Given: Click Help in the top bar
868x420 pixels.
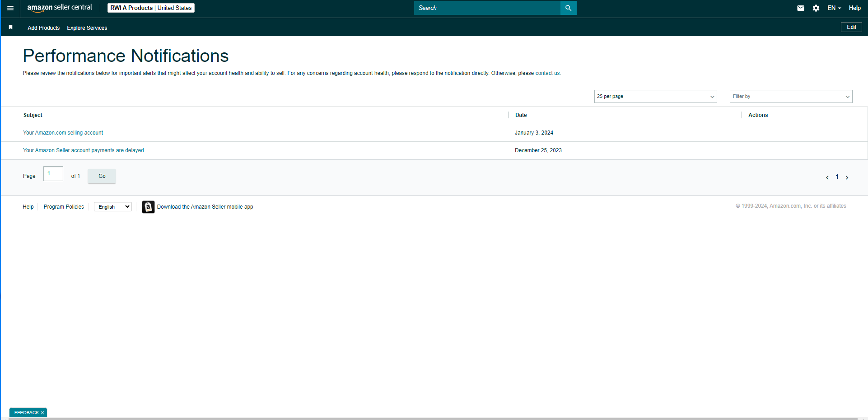Looking at the screenshot, I should pos(854,8).
